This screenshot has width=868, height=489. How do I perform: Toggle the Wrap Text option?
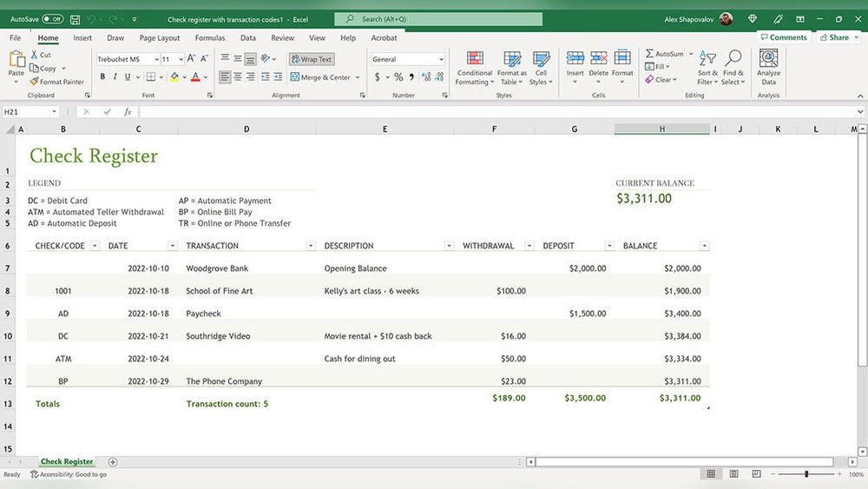click(311, 59)
